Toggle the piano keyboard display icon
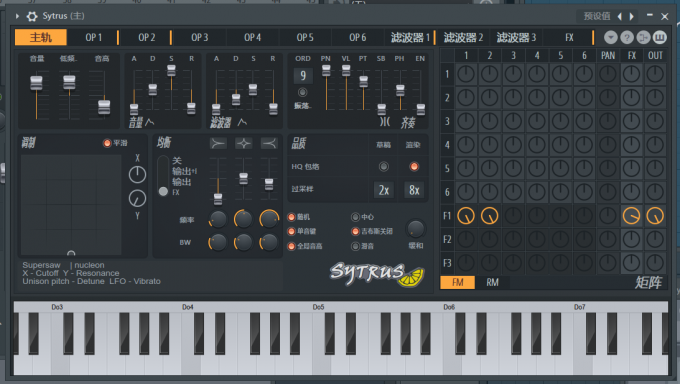 coord(660,37)
